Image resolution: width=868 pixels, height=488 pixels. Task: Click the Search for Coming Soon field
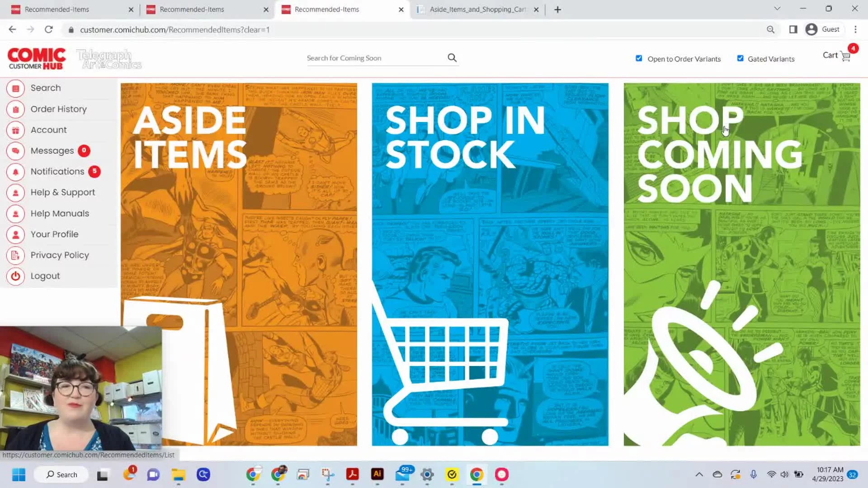coord(375,58)
